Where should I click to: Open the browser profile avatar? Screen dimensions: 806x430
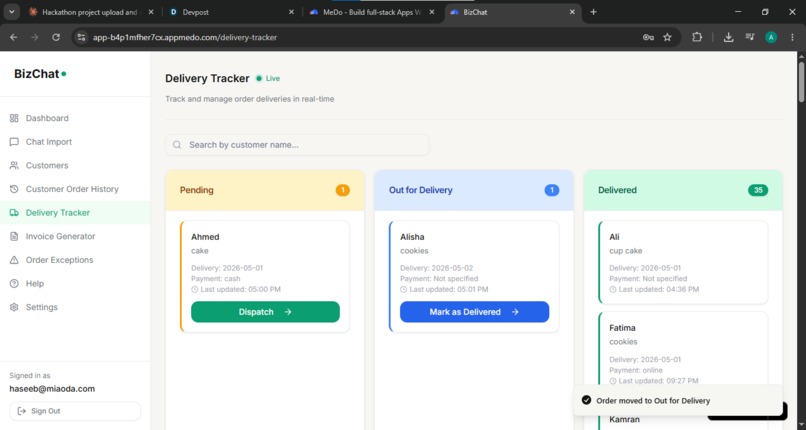pyautogui.click(x=771, y=37)
